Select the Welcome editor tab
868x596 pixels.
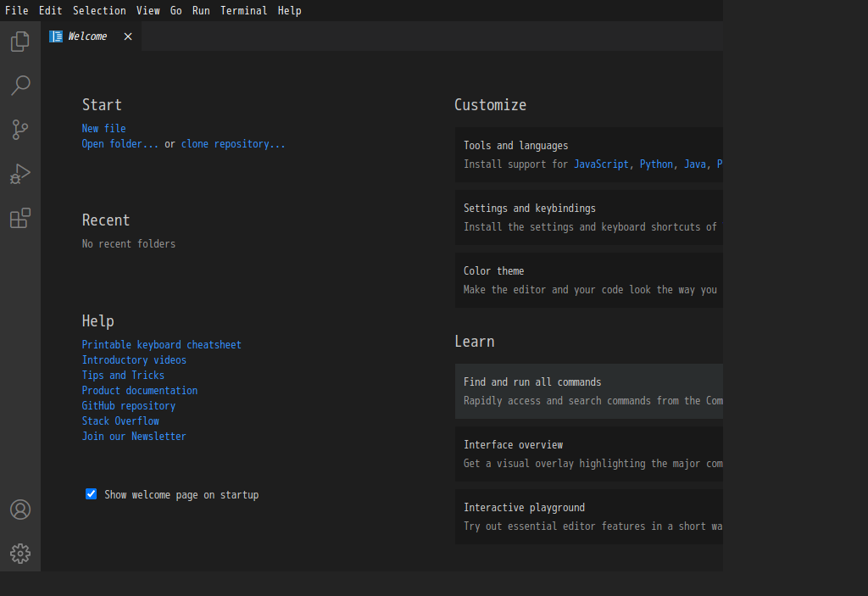[x=92, y=36]
